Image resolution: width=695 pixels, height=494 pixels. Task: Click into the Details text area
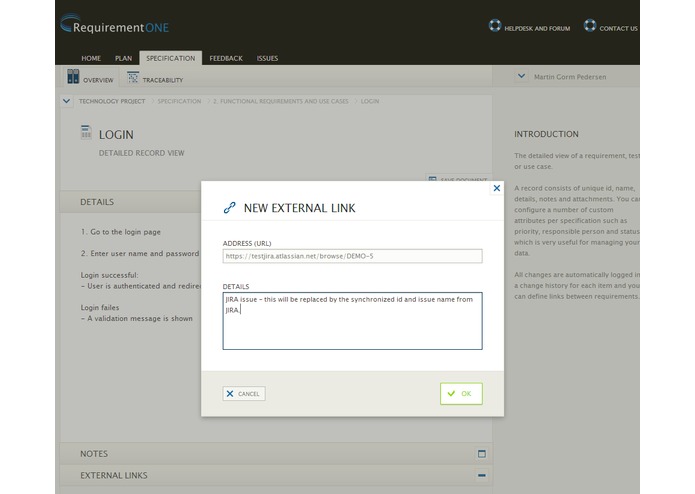(x=352, y=321)
